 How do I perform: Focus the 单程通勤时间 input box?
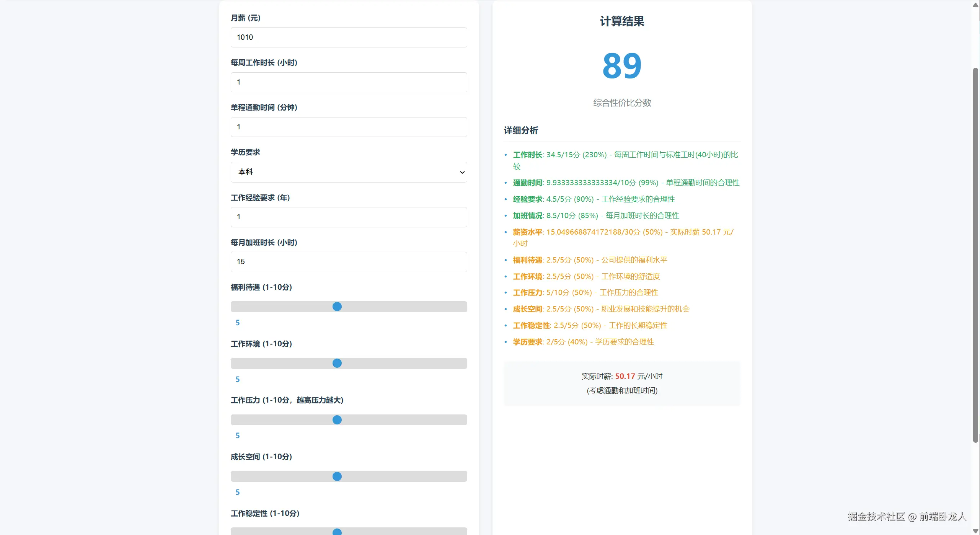click(348, 127)
